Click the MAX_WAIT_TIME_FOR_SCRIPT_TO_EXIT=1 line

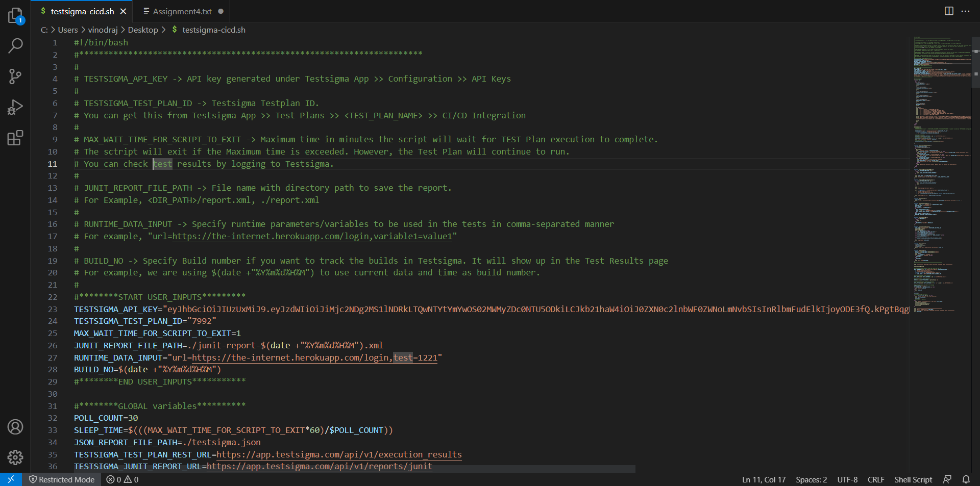(157, 333)
